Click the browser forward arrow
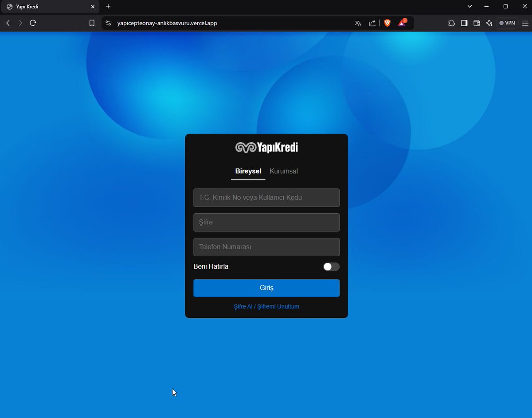The height and width of the screenshot is (418, 532). tap(20, 23)
